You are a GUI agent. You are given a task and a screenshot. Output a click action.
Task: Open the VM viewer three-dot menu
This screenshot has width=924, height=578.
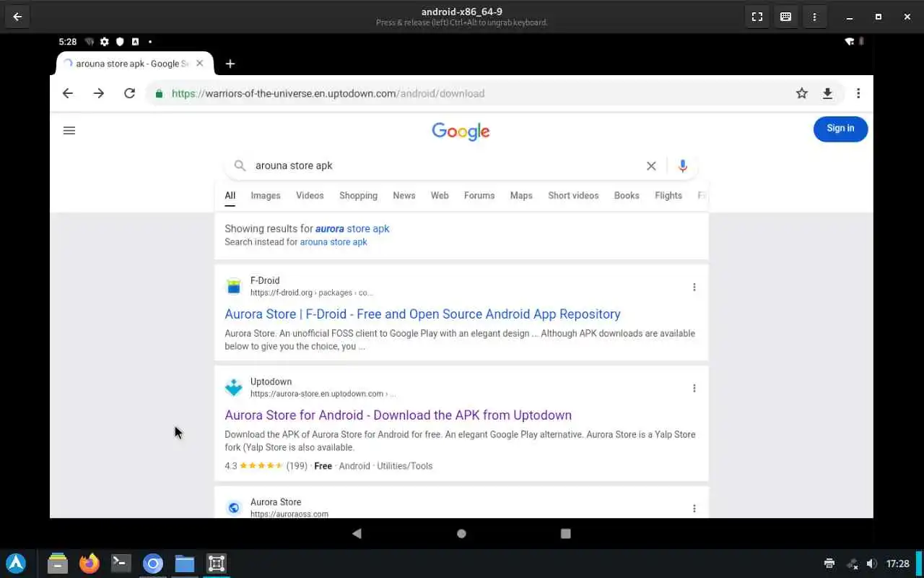(x=815, y=17)
